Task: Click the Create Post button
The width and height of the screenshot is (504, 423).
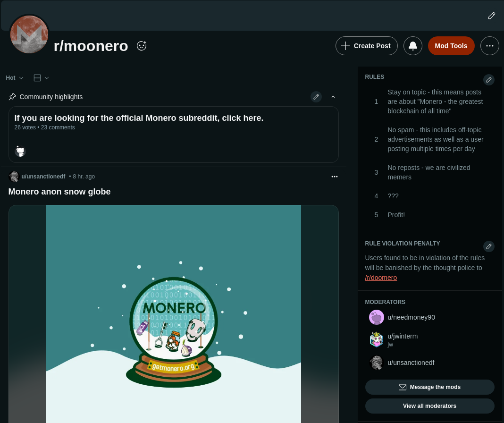Action: coord(366,46)
